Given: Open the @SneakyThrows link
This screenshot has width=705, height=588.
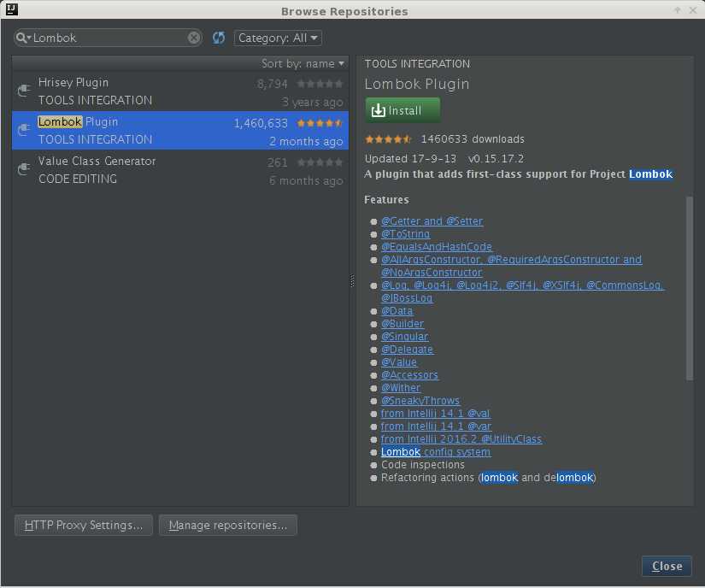Looking at the screenshot, I should click(x=420, y=401).
